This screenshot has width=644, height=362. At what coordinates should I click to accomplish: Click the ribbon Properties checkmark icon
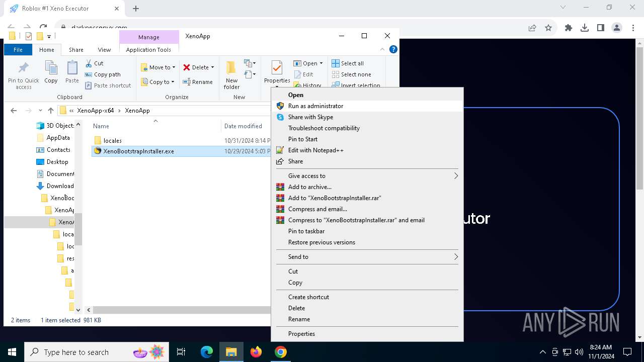pos(277,67)
